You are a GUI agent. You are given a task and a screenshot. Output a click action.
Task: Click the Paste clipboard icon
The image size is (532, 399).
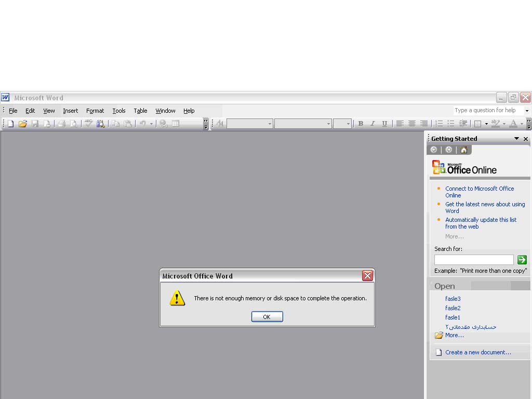pyautogui.click(x=128, y=124)
